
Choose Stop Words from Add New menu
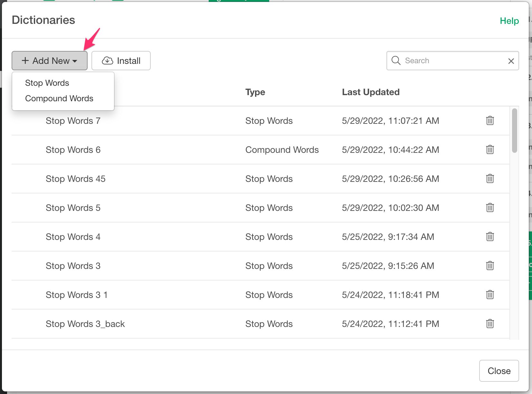coord(47,83)
